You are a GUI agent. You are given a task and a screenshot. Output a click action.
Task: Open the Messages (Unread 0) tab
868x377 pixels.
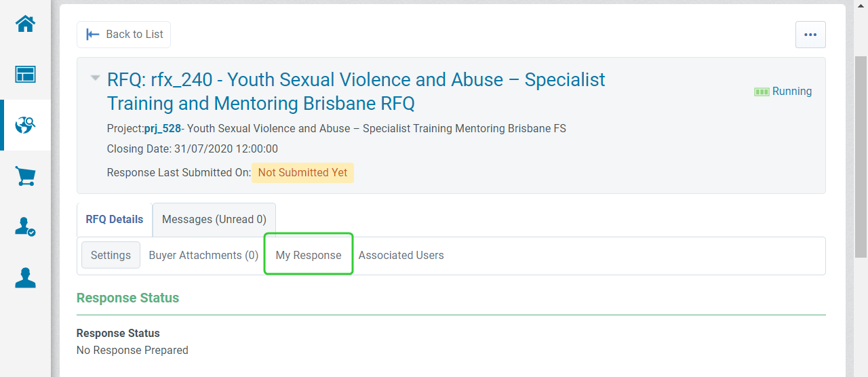click(214, 219)
